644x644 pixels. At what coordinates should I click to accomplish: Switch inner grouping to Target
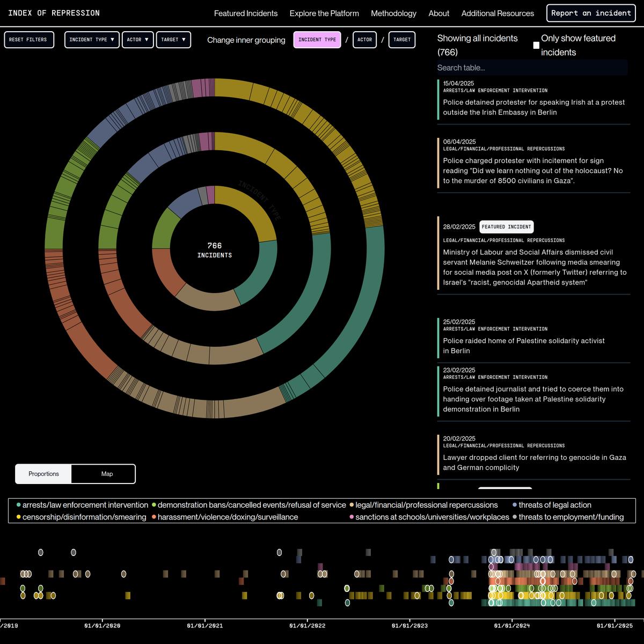pyautogui.click(x=401, y=40)
